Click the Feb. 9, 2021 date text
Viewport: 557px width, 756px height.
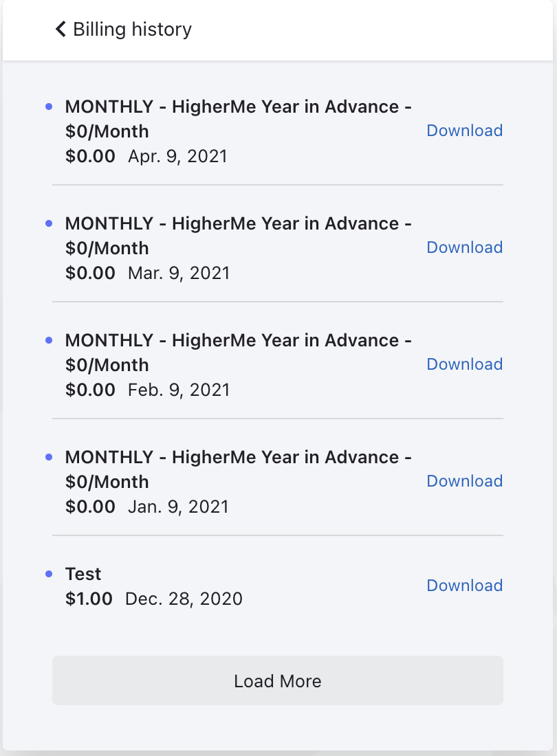pyautogui.click(x=179, y=390)
